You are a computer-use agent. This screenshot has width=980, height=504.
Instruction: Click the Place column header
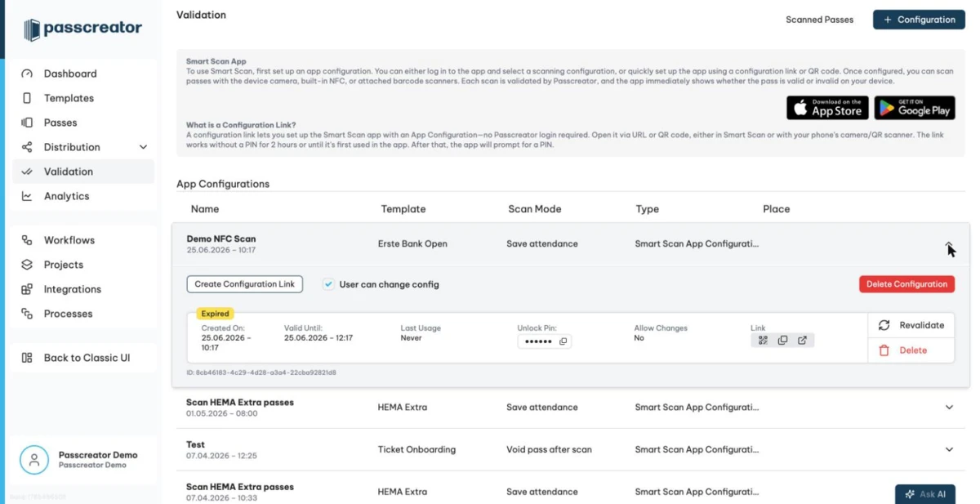[777, 209]
